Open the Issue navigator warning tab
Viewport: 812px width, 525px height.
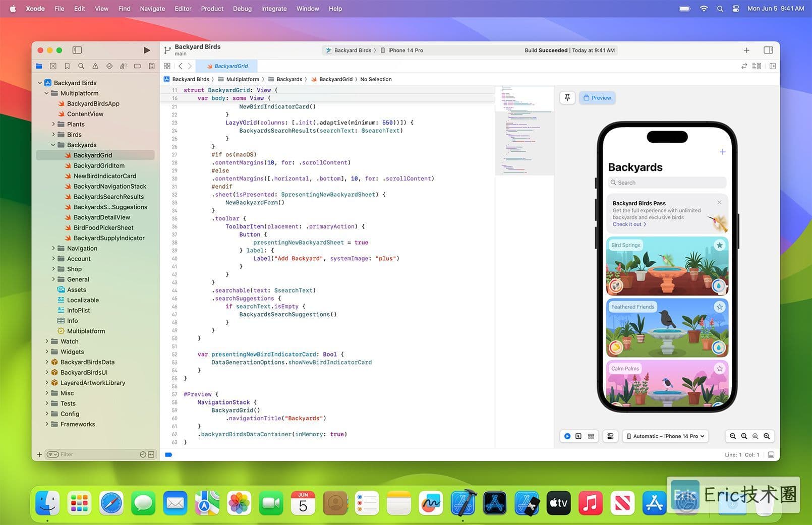click(x=95, y=66)
